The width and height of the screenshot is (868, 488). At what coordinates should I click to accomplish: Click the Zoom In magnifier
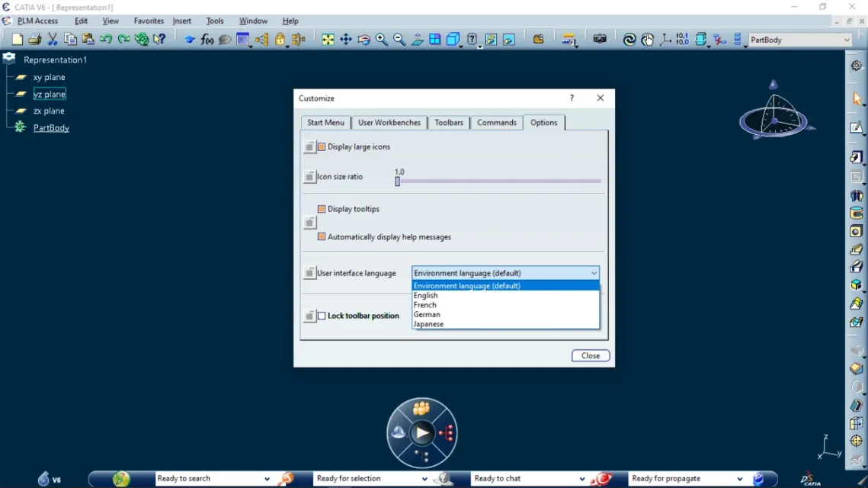(381, 40)
